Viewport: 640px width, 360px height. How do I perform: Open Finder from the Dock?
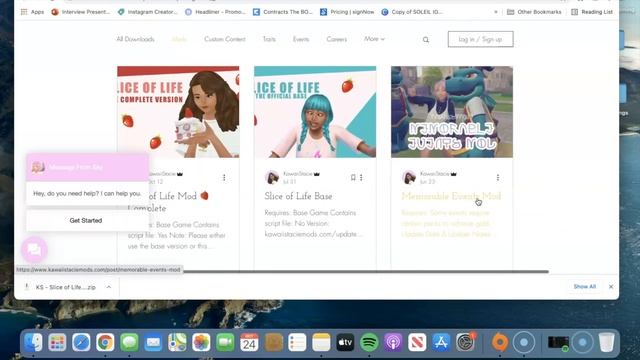click(x=33, y=342)
